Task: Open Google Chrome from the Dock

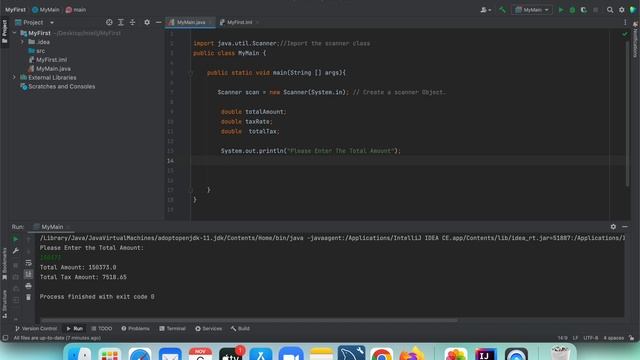Action: (x=382, y=354)
